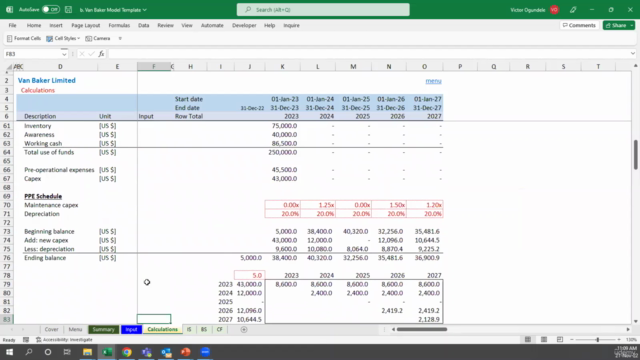Click the horizontal scrollbar thumb
The height and width of the screenshot is (360, 640).
coord(422,329)
